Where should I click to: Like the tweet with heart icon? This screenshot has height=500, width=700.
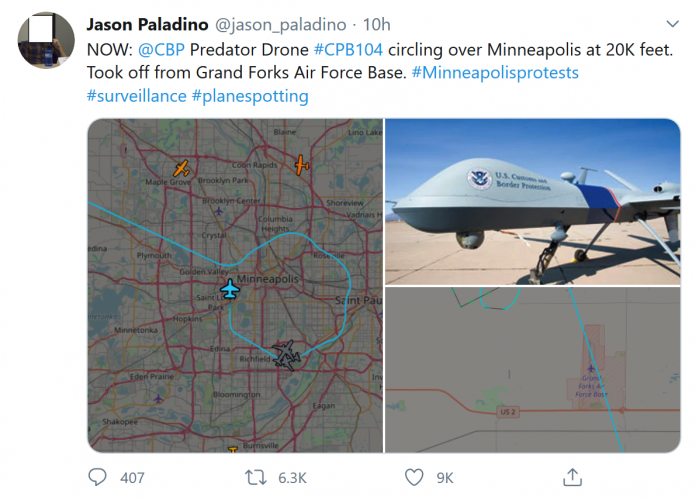click(x=414, y=477)
